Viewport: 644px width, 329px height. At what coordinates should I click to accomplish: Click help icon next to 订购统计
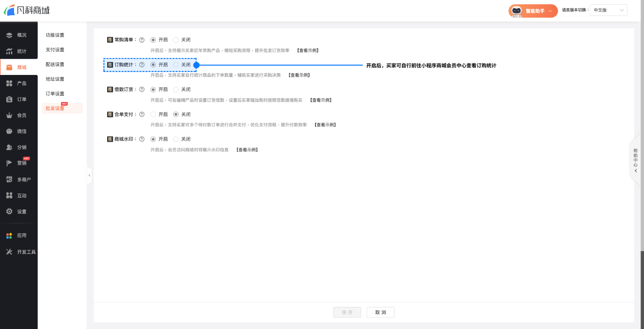(x=142, y=65)
